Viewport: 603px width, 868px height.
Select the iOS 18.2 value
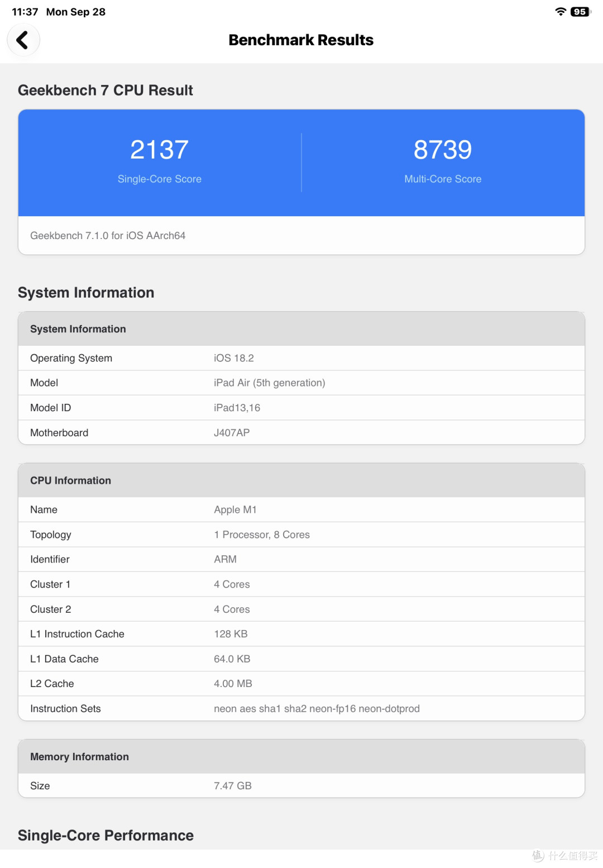(x=234, y=358)
